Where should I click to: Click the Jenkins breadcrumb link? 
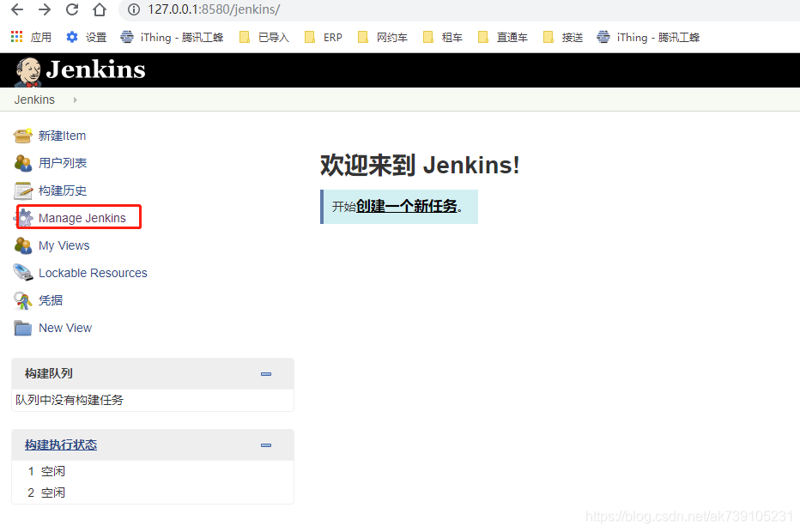34,100
